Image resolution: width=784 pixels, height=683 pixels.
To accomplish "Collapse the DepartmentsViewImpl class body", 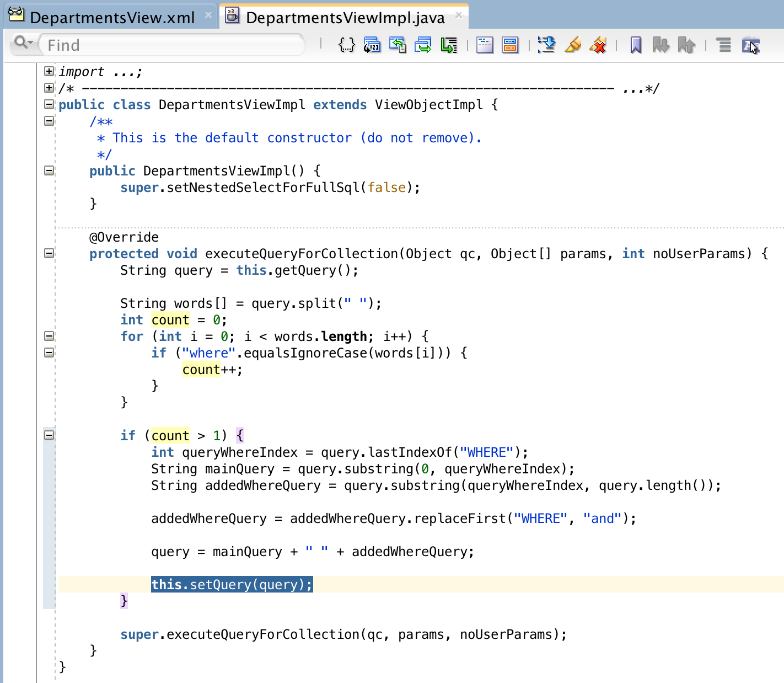I will pos(49,104).
